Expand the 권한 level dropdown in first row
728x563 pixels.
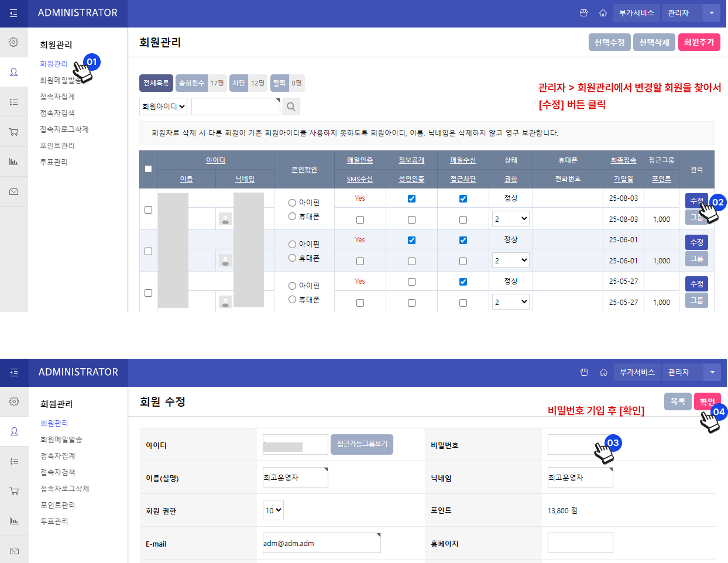click(x=511, y=219)
